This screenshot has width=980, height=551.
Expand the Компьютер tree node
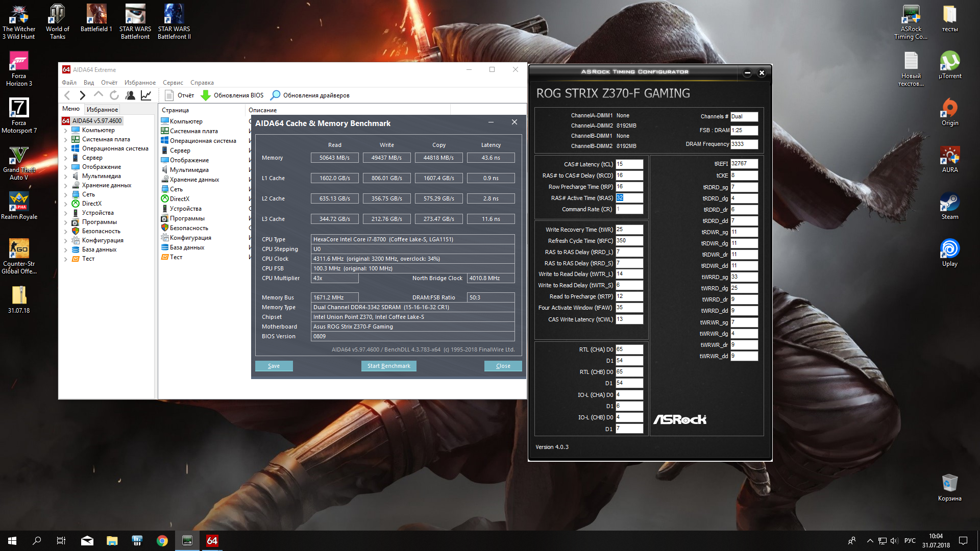(x=66, y=131)
